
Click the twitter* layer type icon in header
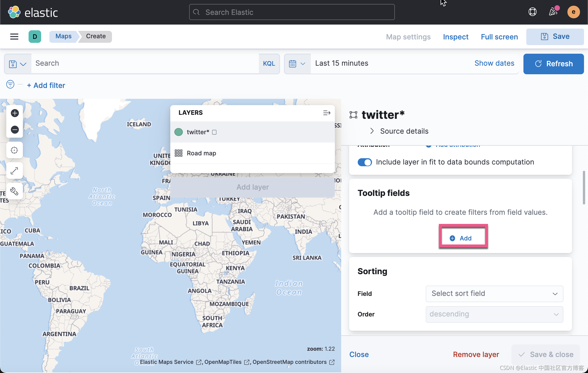(353, 115)
